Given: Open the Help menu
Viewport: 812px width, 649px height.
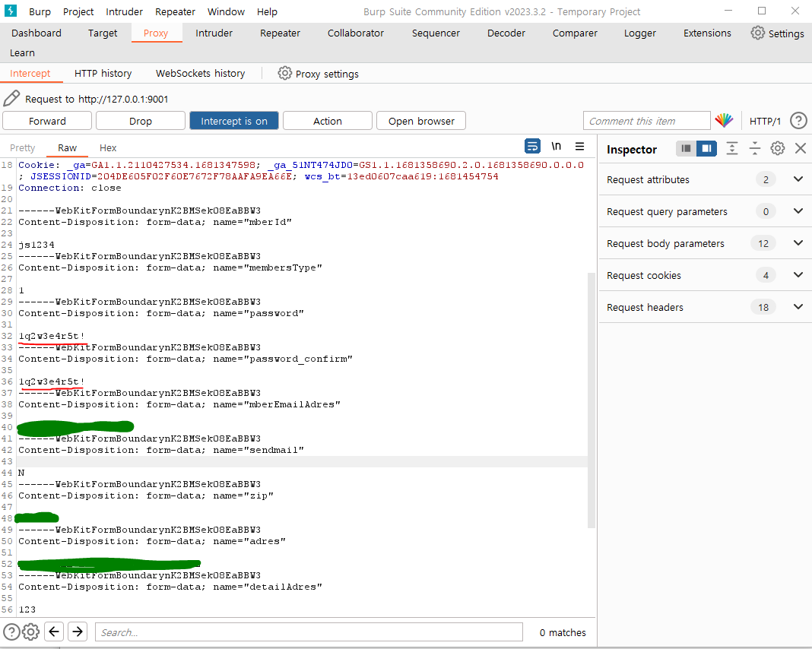Looking at the screenshot, I should coord(267,11).
